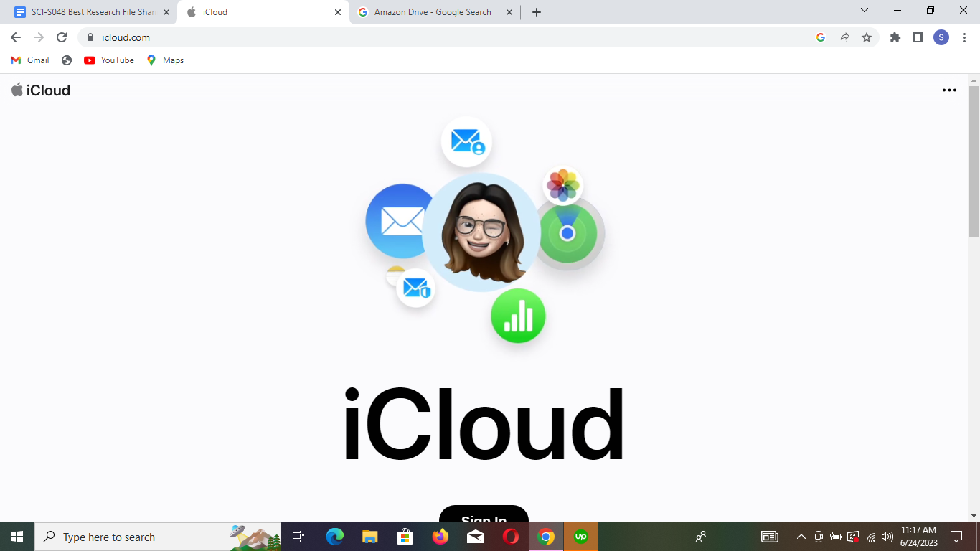Open Gmail bookmark
This screenshot has height=551, width=980.
[x=30, y=60]
